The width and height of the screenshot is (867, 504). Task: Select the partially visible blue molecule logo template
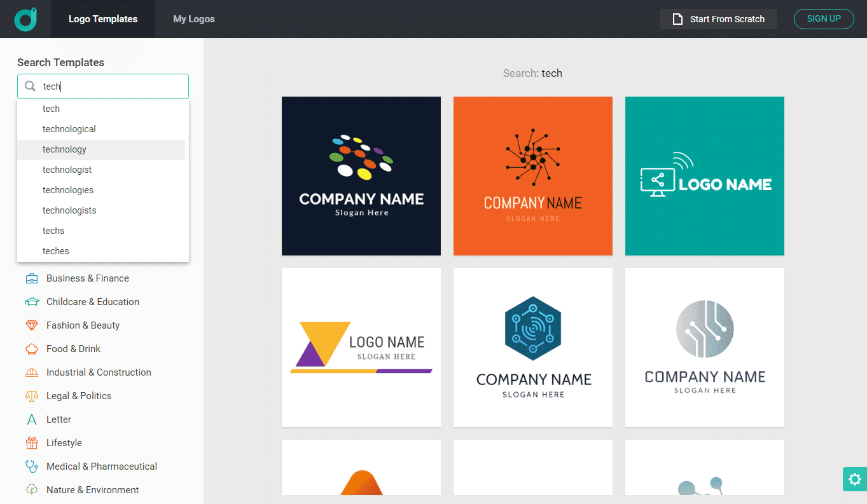705,468
